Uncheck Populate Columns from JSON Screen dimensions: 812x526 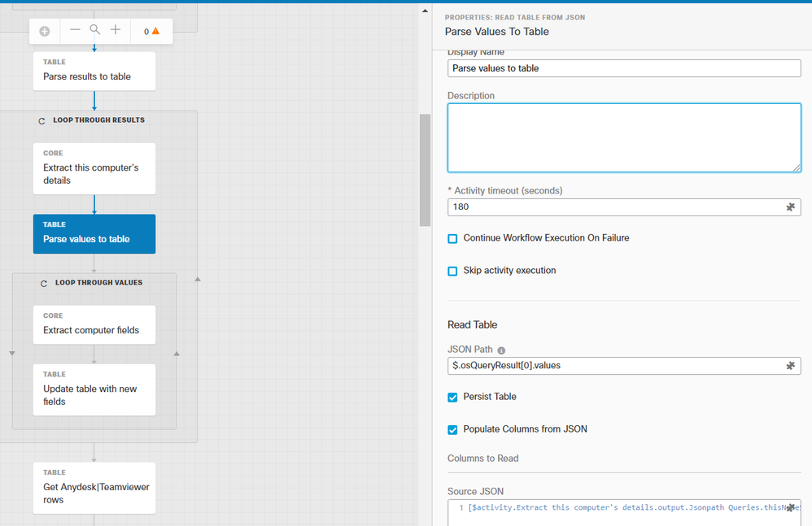(x=452, y=430)
